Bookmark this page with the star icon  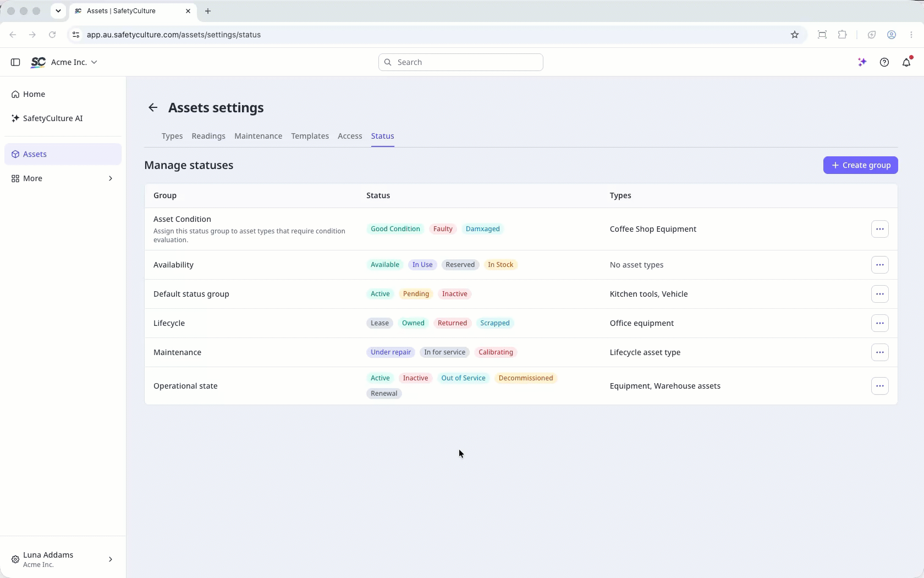tap(795, 35)
